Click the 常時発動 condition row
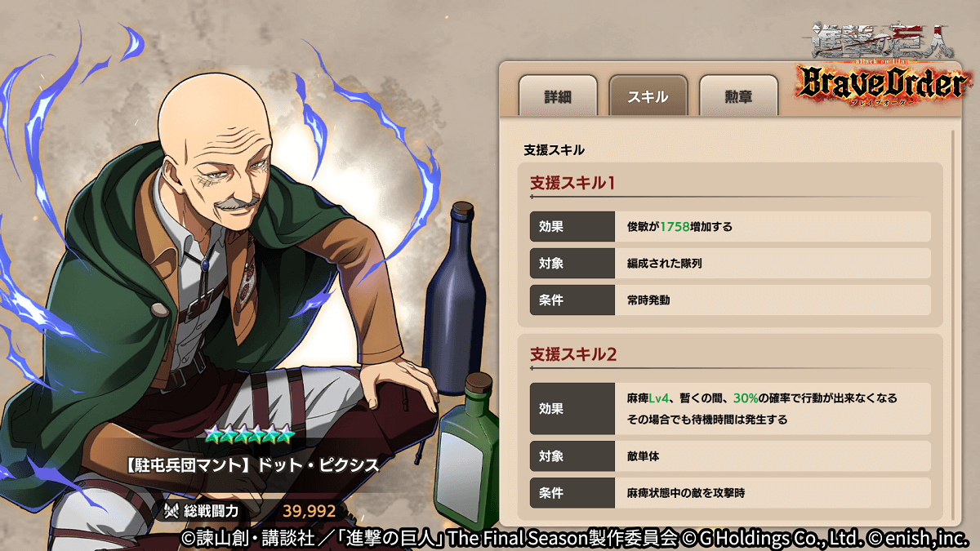The width and height of the screenshot is (980, 551). (x=730, y=300)
